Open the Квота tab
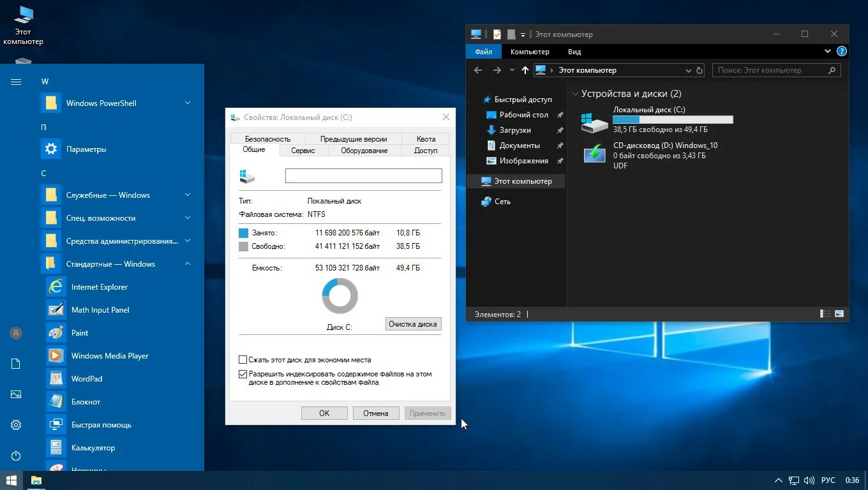Viewport: 868px width, 490px height. click(x=426, y=139)
